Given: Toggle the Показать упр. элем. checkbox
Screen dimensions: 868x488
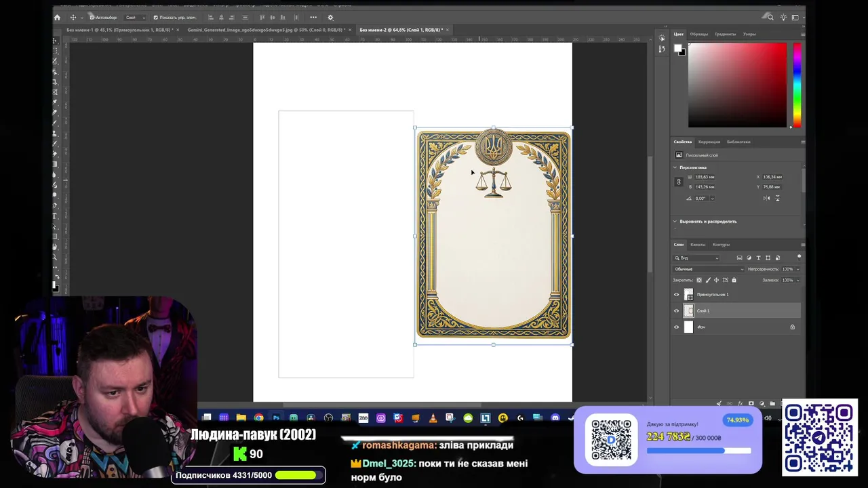Looking at the screenshot, I should [x=156, y=18].
